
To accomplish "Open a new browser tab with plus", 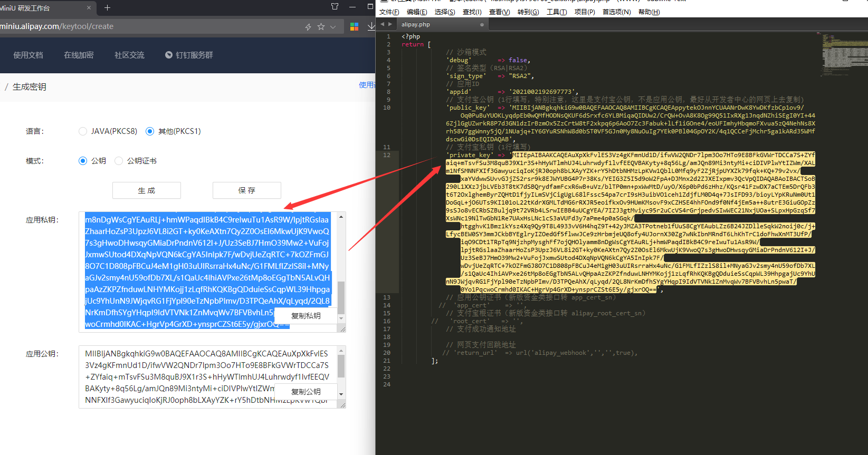I will tap(107, 7).
